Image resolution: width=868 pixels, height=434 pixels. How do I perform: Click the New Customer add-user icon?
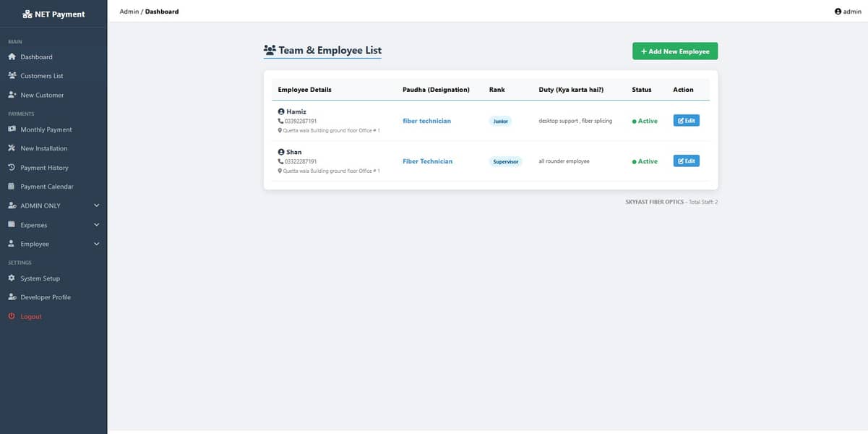(12, 95)
